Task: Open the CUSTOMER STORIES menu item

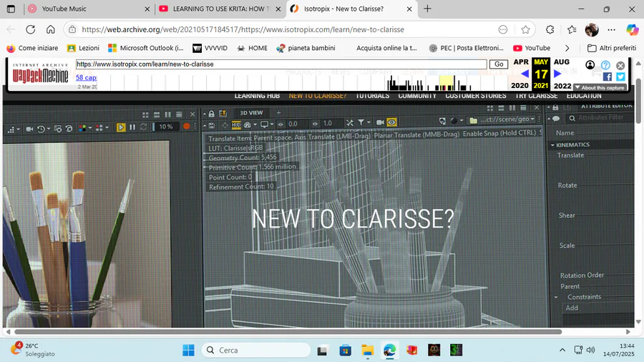Action: pos(476,96)
